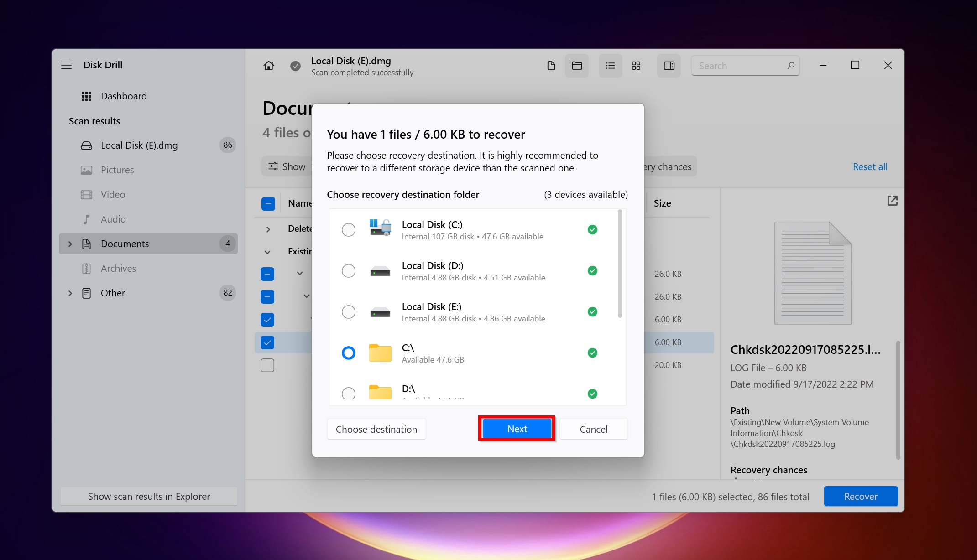The image size is (977, 560).
Task: Click Choose destination button
Action: click(375, 429)
